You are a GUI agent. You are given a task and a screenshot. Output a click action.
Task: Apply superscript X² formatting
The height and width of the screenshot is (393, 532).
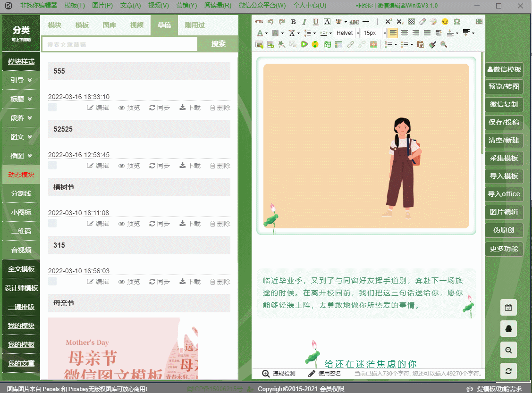tap(388, 22)
